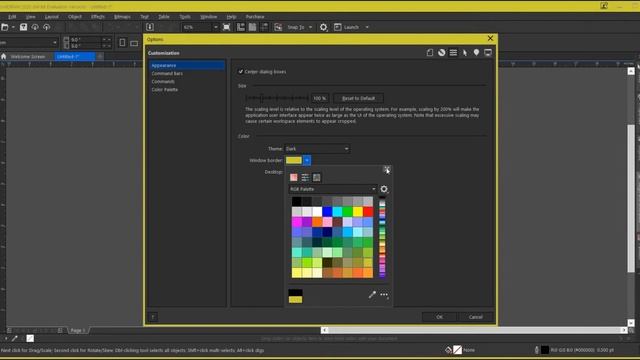Pick the red swatch in the palette
Viewport: 640px width, 360px height.
coord(368,211)
